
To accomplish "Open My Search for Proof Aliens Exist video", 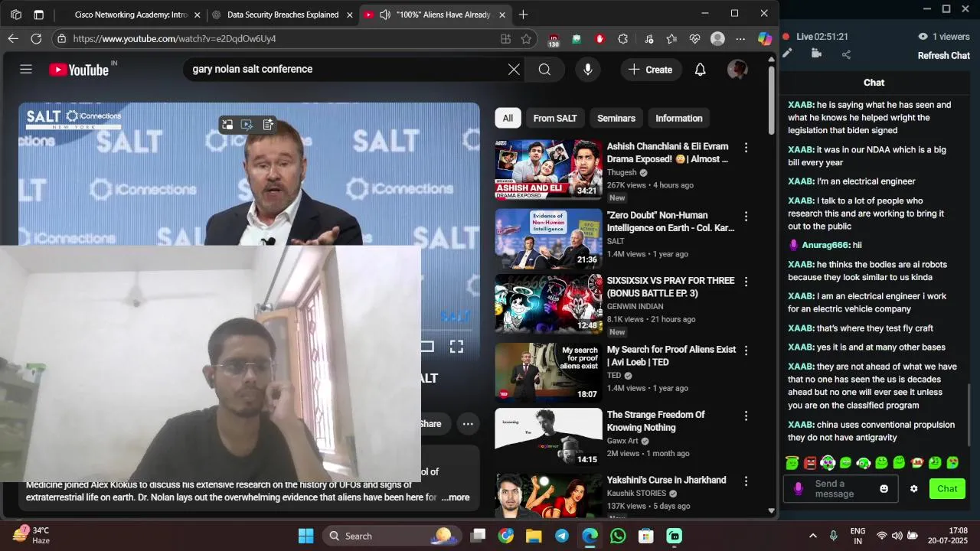I will 671,356.
